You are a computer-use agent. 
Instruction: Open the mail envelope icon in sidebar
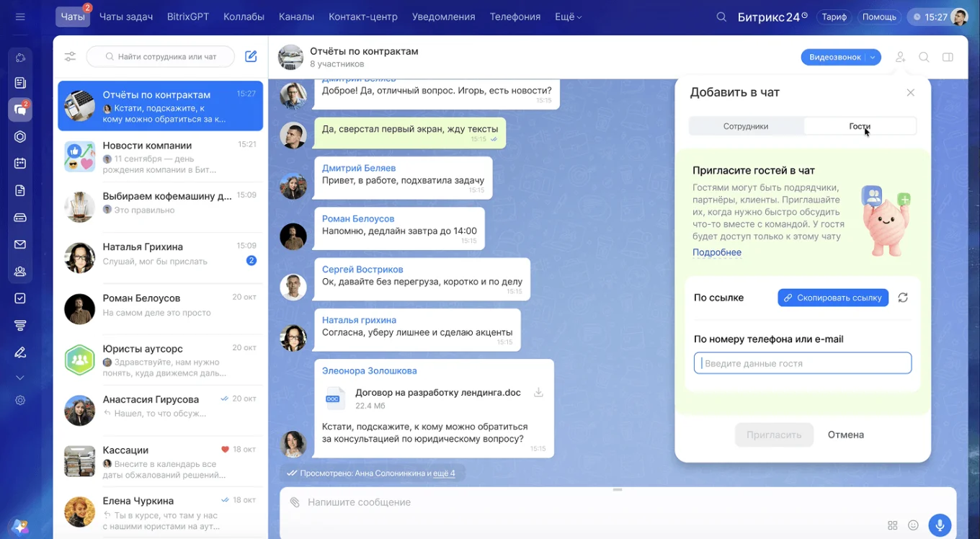(x=20, y=244)
